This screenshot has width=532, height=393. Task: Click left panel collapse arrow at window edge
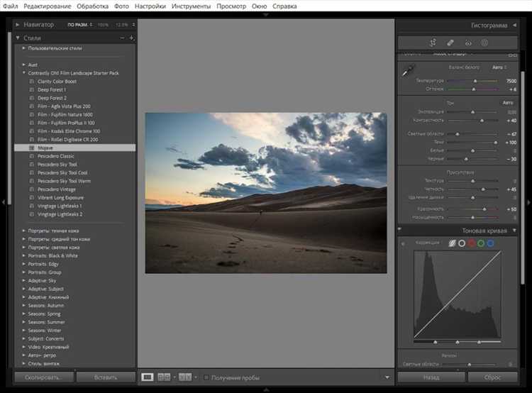[x=3, y=202]
